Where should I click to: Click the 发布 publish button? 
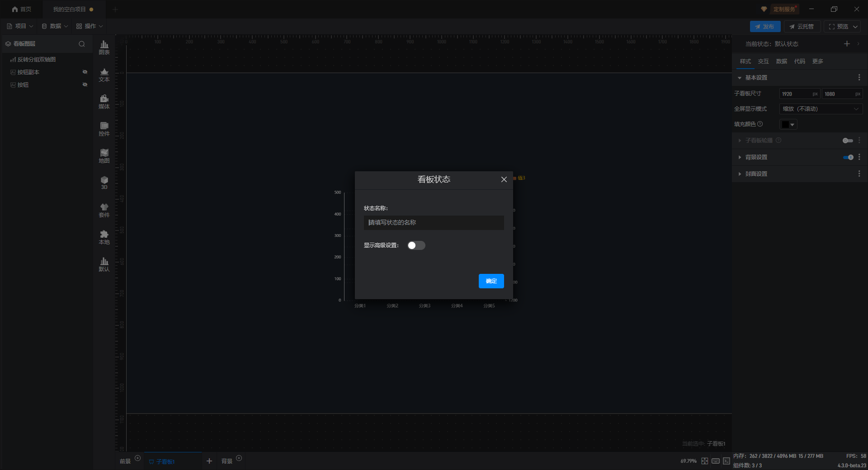[765, 27]
